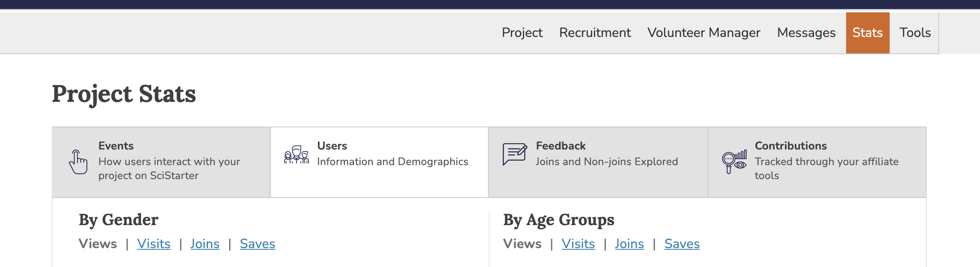Image resolution: width=980 pixels, height=267 pixels.
Task: Open the Messages nav item
Action: click(806, 32)
